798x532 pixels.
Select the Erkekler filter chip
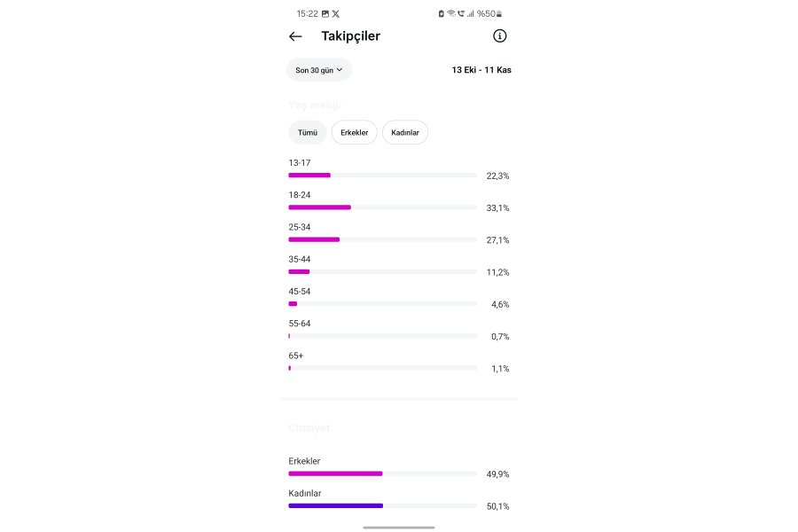coord(354,132)
